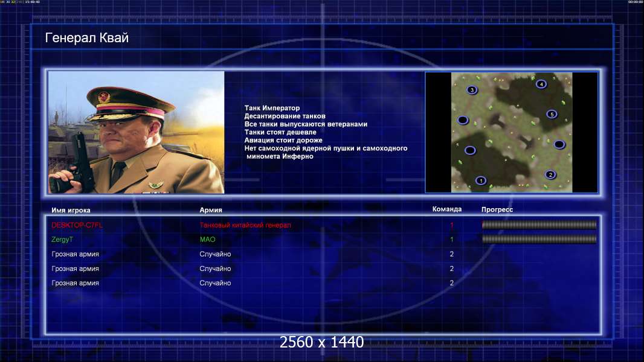This screenshot has height=362, width=644.
Task: Click DESKTOP-C7FL loading progress bar
Action: click(539, 224)
